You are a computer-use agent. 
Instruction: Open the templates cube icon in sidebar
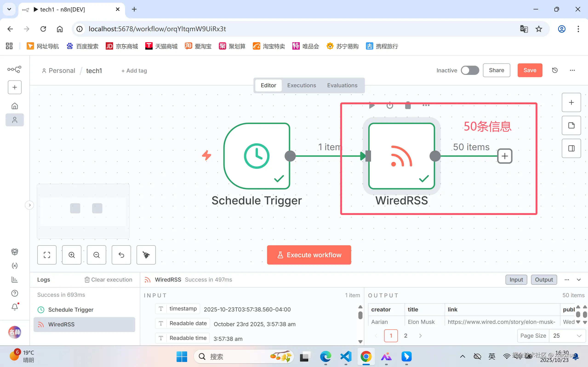coord(14,252)
